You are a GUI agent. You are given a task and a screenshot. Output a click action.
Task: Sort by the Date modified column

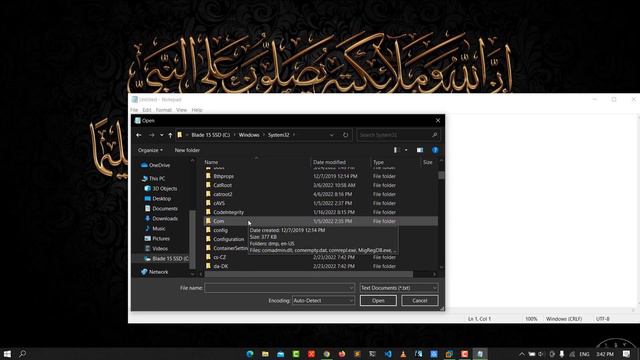340,162
